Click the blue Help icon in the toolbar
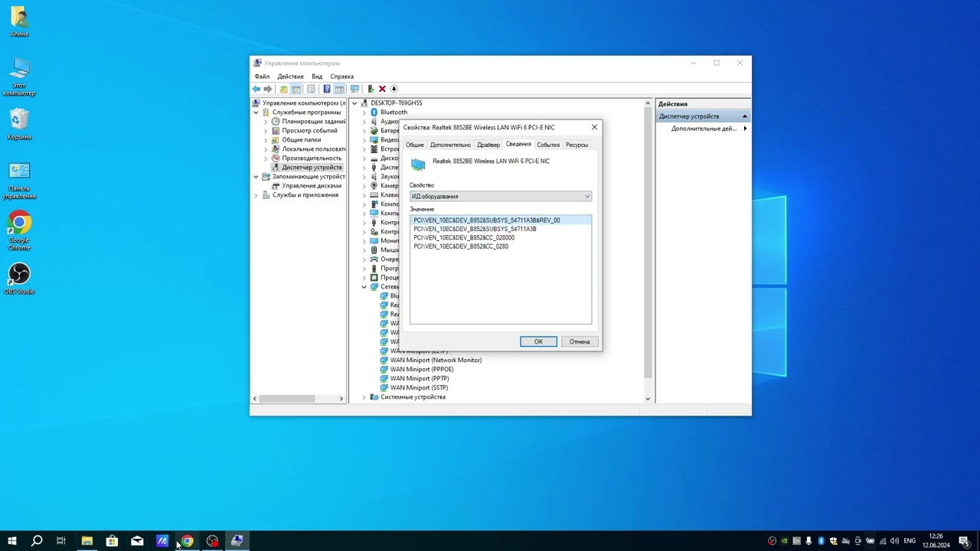The image size is (980, 551). coord(327,89)
